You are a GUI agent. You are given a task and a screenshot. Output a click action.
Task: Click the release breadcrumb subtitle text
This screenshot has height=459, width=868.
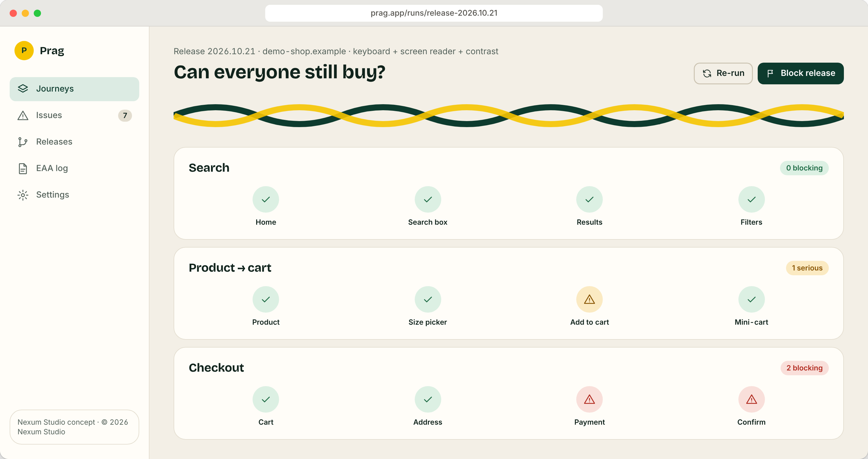click(336, 51)
